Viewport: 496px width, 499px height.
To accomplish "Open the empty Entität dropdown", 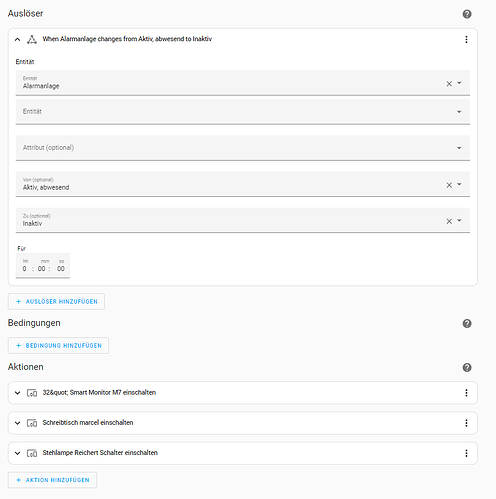I will (x=243, y=112).
